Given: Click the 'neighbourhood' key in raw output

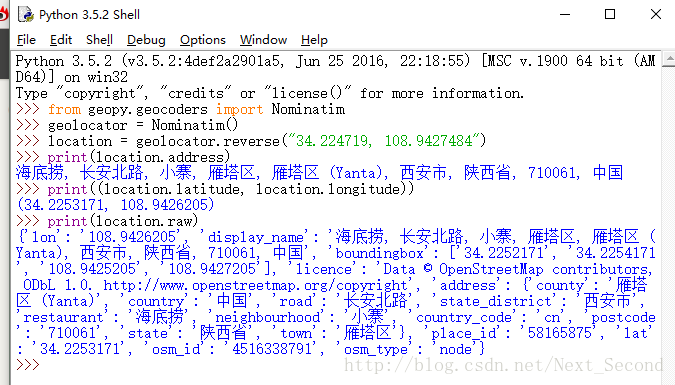Looking at the screenshot, I should [x=268, y=317].
